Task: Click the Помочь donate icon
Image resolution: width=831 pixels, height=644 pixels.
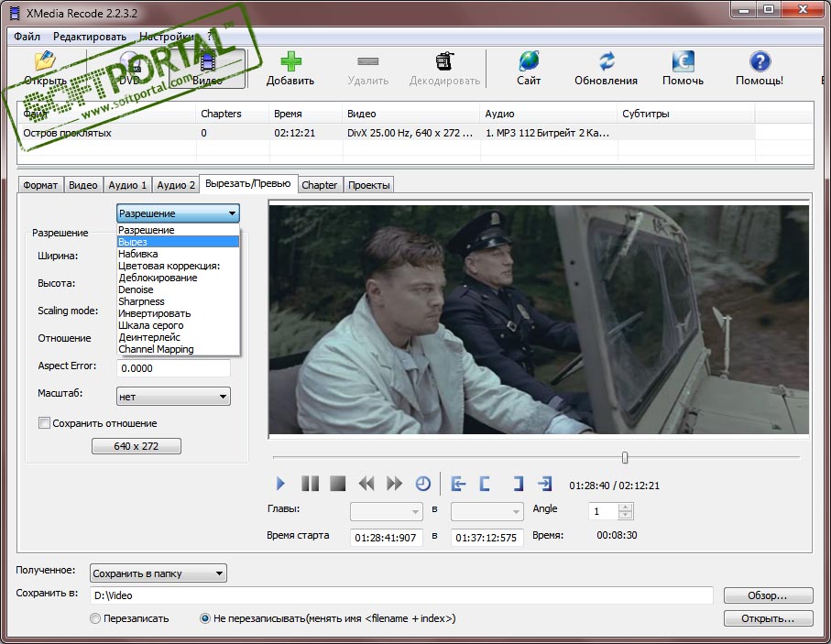Action: pyautogui.click(x=683, y=61)
